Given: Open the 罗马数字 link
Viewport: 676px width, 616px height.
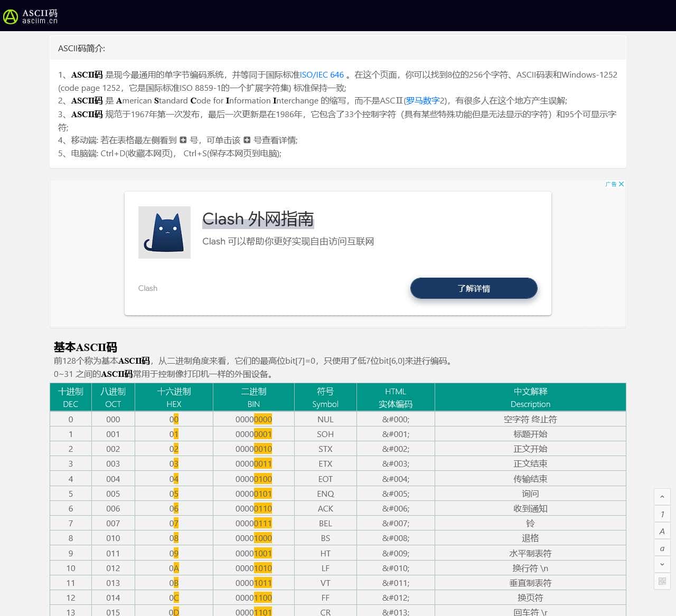Looking at the screenshot, I should coord(422,100).
